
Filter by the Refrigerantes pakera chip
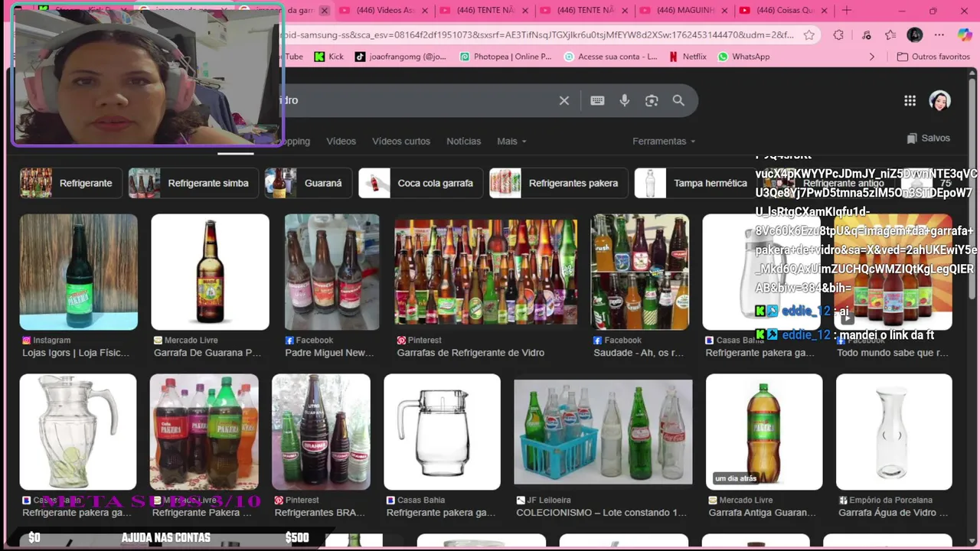pyautogui.click(x=559, y=184)
